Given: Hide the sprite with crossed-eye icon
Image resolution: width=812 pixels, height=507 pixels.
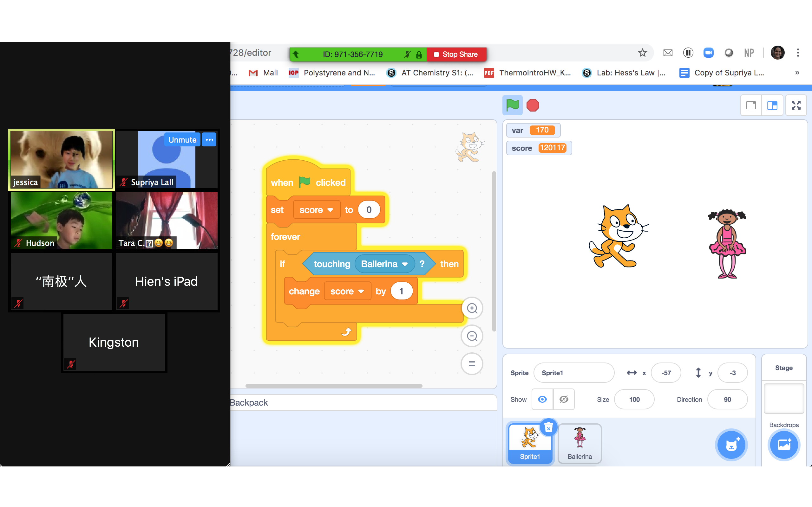Looking at the screenshot, I should pos(564,399).
